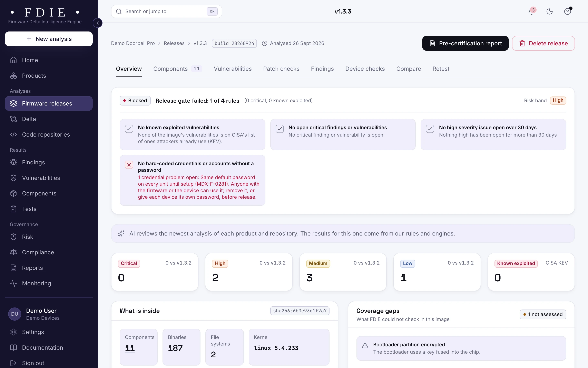Open Settings in the sidebar
588x368 pixels.
click(49, 332)
